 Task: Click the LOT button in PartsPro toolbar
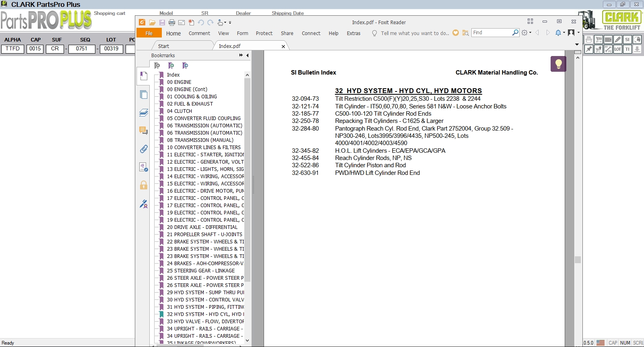pos(617,49)
